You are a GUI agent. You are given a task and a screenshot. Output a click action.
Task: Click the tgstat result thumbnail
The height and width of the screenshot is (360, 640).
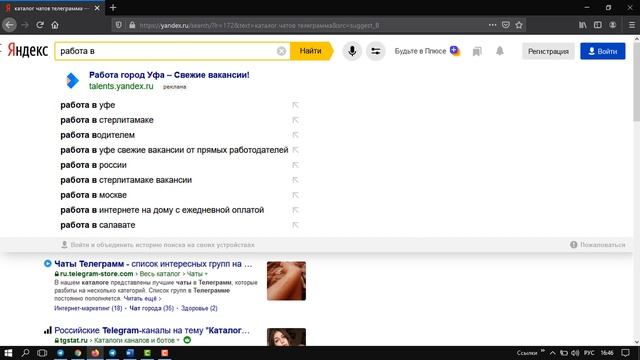click(x=286, y=337)
